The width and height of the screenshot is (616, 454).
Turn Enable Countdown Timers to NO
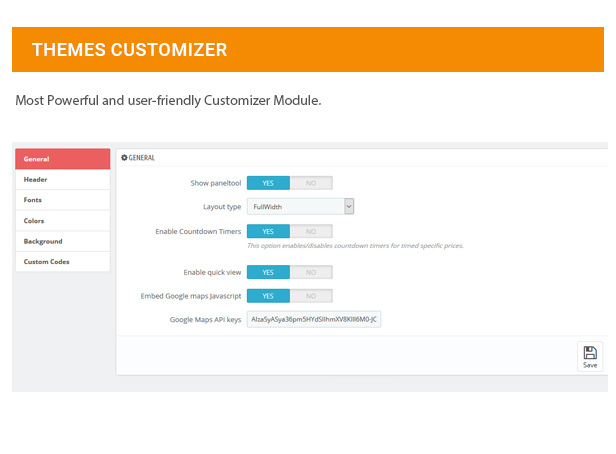[311, 231]
